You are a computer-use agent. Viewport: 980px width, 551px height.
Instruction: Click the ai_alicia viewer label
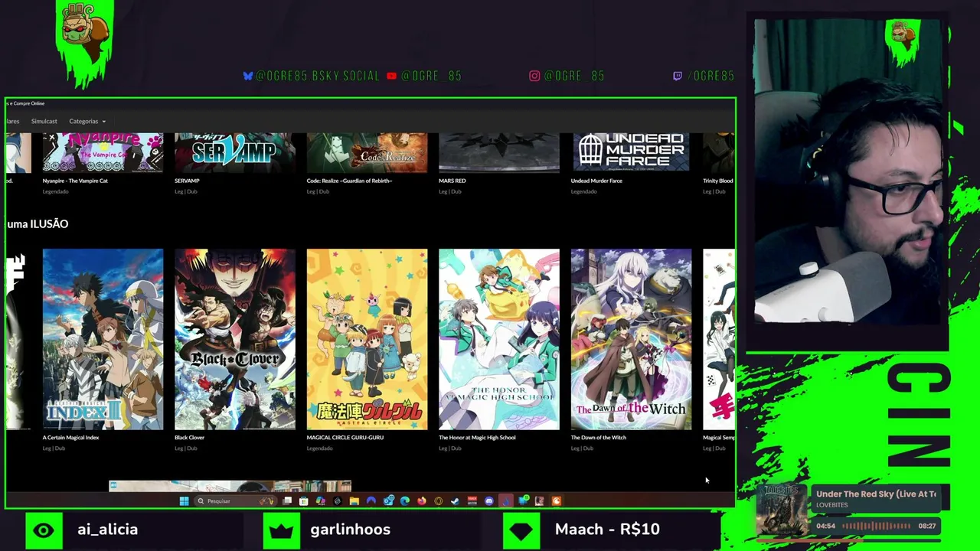pos(107,530)
